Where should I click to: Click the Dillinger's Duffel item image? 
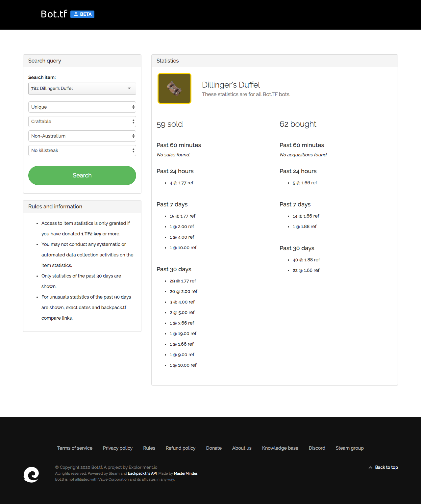point(174,88)
